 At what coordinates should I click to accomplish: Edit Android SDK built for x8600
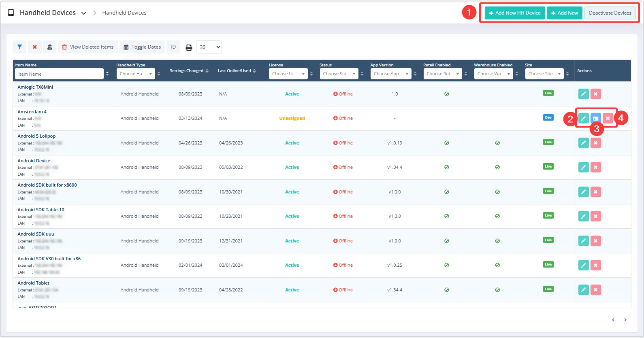point(583,192)
